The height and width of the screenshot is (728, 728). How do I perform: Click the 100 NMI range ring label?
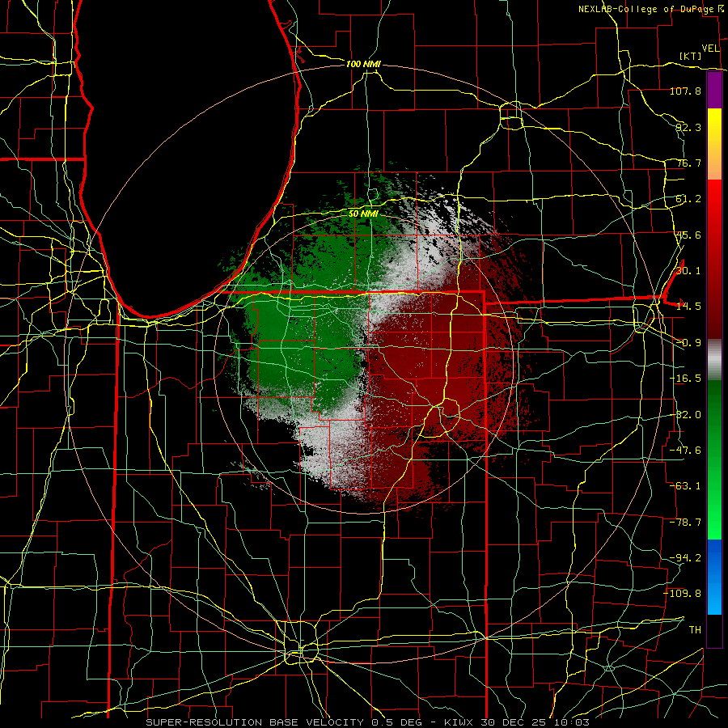(x=363, y=64)
